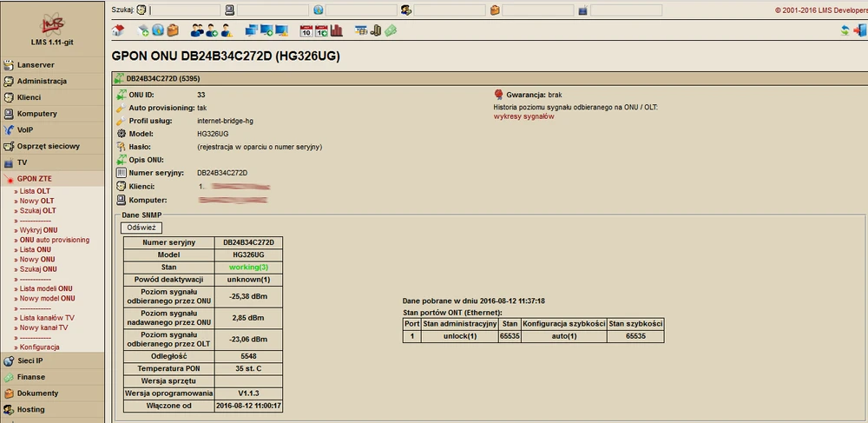
Task: Click the green banknote icon in the toolbar
Action: coord(391,30)
